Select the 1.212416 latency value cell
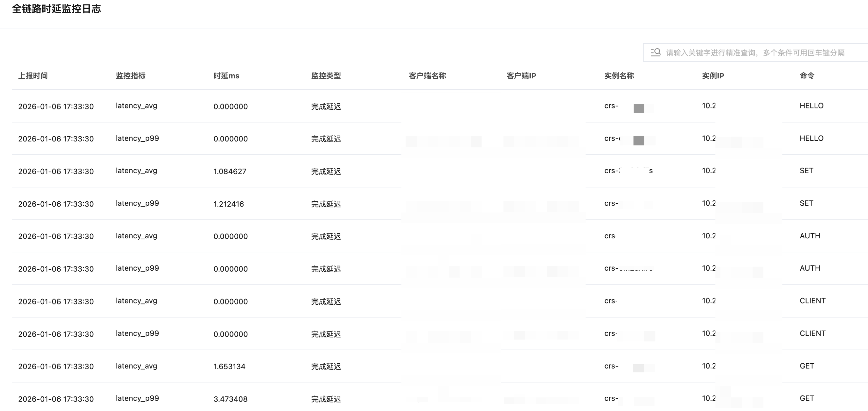The width and height of the screenshot is (868, 411). tap(228, 204)
